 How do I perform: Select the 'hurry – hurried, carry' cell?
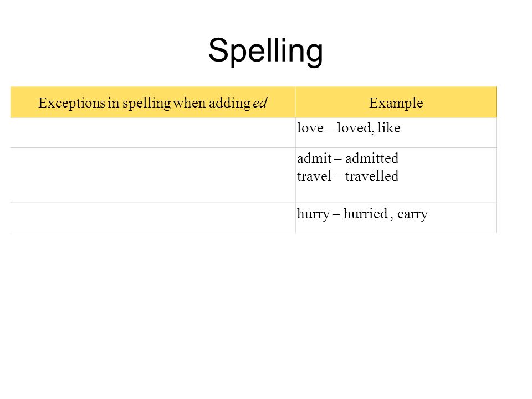pos(396,218)
